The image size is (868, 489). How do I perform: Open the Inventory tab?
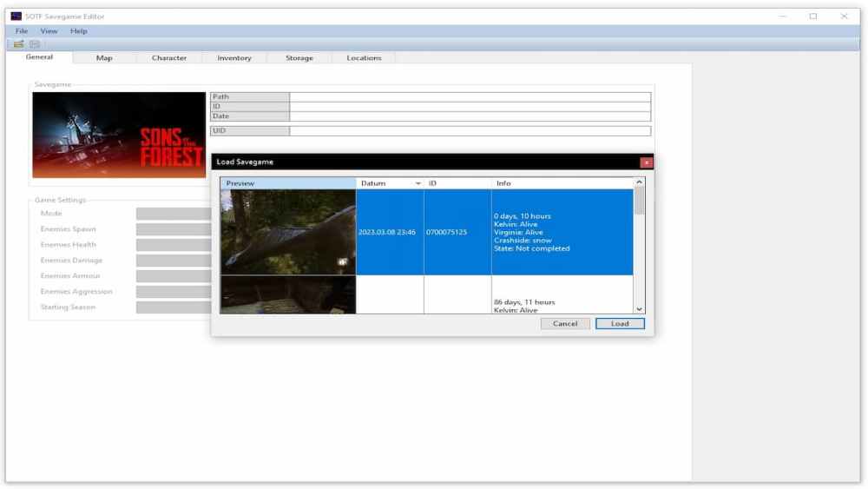234,58
